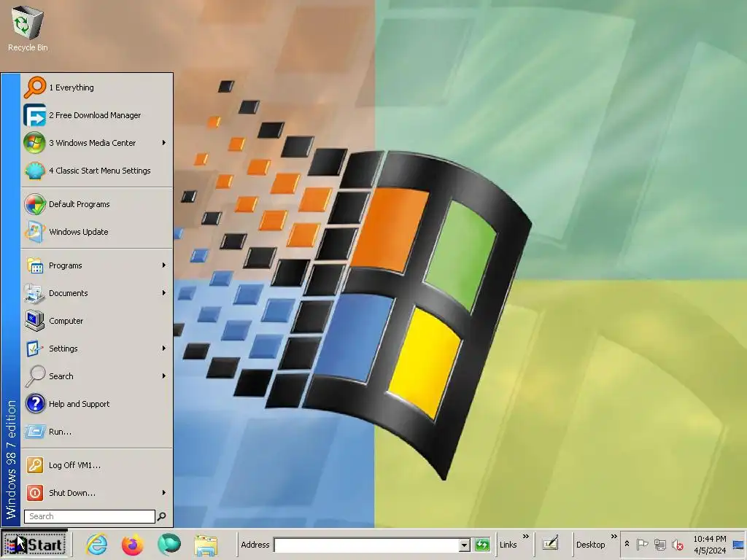Launch Everything from the Start menu
Viewport: 747px width, 560px height.
tap(97, 87)
